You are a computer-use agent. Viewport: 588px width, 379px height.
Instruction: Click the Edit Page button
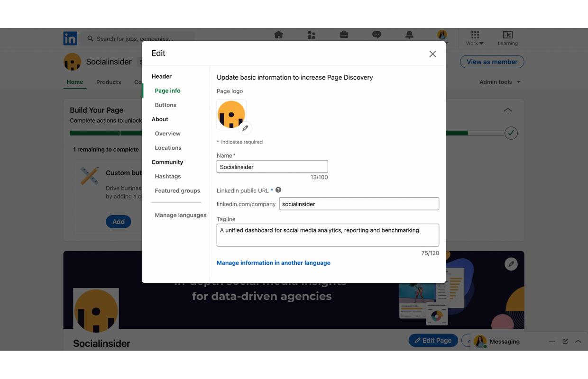click(433, 340)
